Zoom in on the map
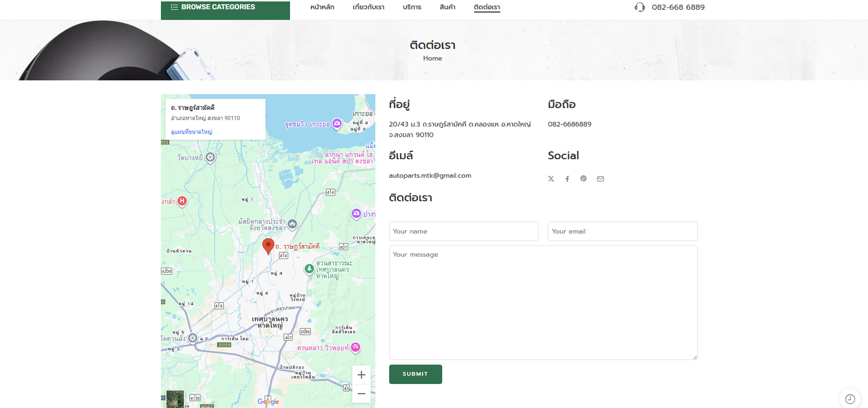The image size is (868, 408). click(x=361, y=375)
